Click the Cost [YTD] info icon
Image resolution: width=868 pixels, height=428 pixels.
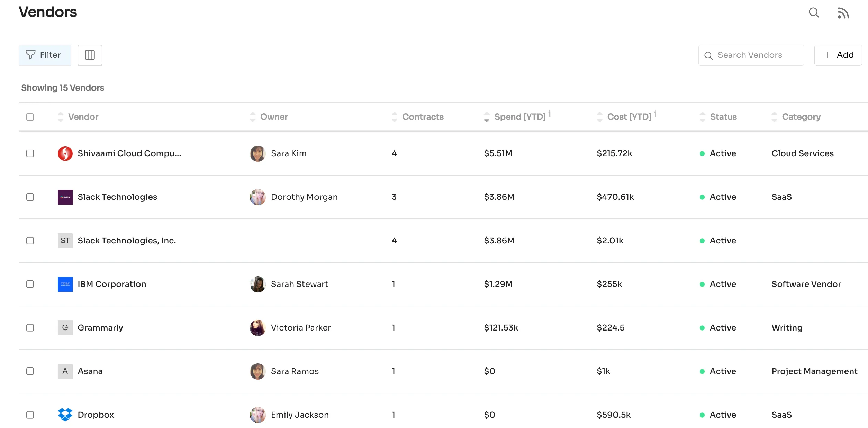click(x=655, y=113)
